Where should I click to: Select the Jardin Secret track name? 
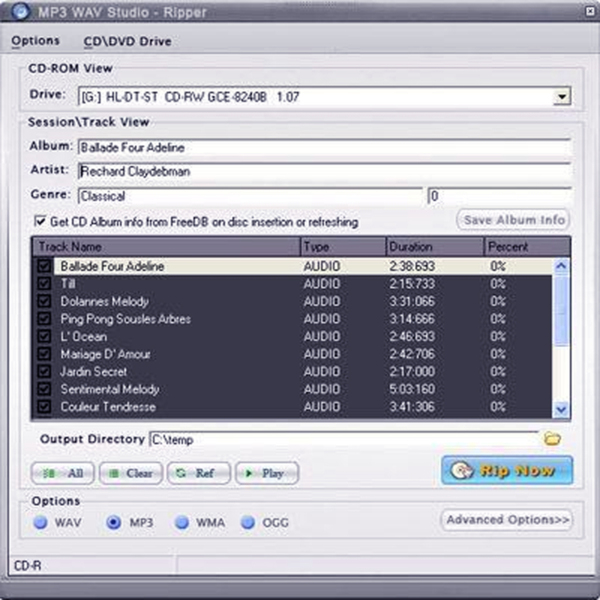click(x=93, y=372)
